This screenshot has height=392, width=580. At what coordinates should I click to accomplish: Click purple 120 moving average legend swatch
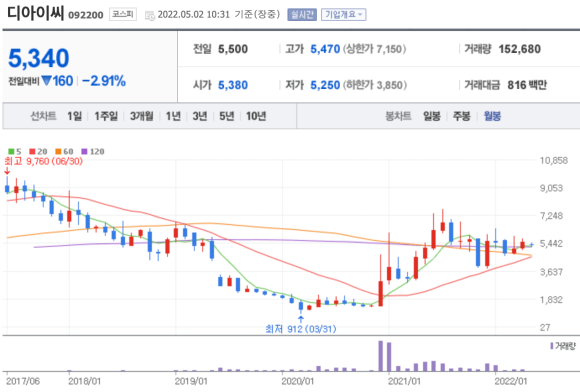click(84, 151)
